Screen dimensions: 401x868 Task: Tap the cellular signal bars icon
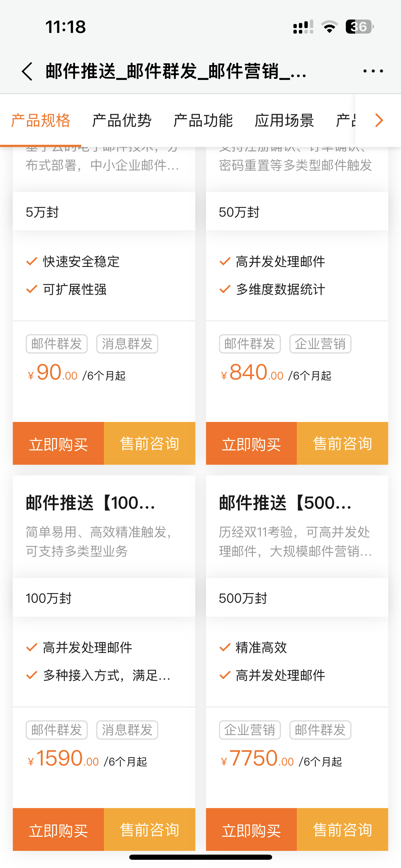tap(303, 27)
